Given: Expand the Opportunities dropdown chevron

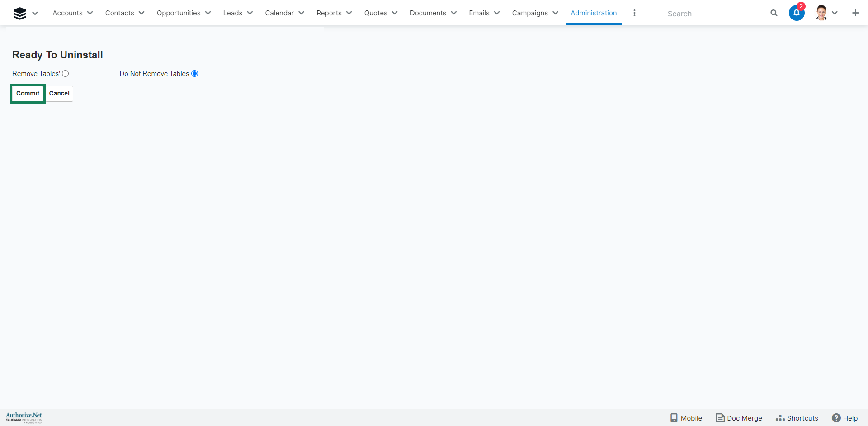Looking at the screenshot, I should 208,13.
